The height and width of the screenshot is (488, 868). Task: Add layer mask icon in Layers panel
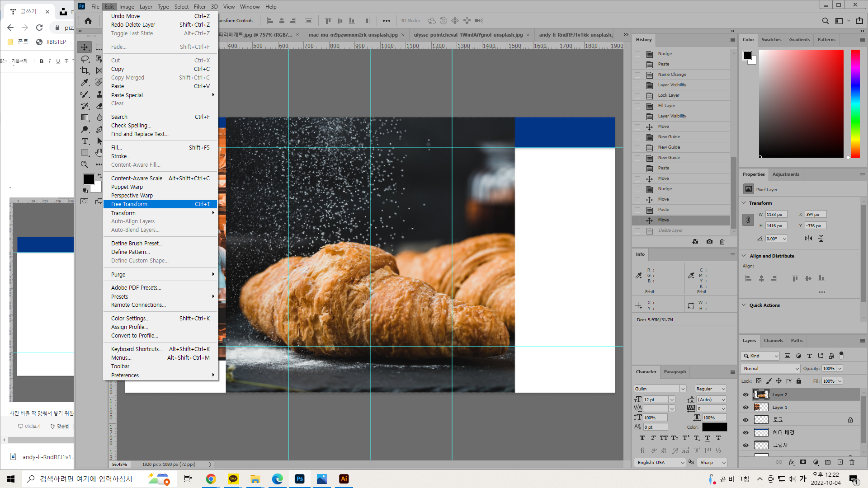[x=803, y=462]
